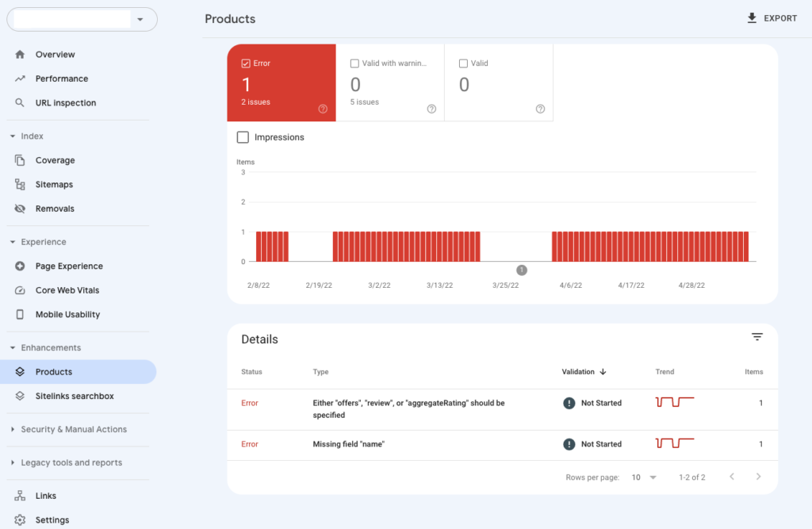Click the Links network icon
This screenshot has width=812, height=529.
tap(20, 496)
